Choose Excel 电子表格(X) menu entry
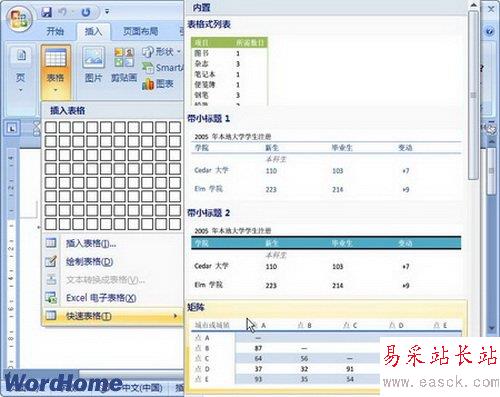 pyautogui.click(x=113, y=298)
